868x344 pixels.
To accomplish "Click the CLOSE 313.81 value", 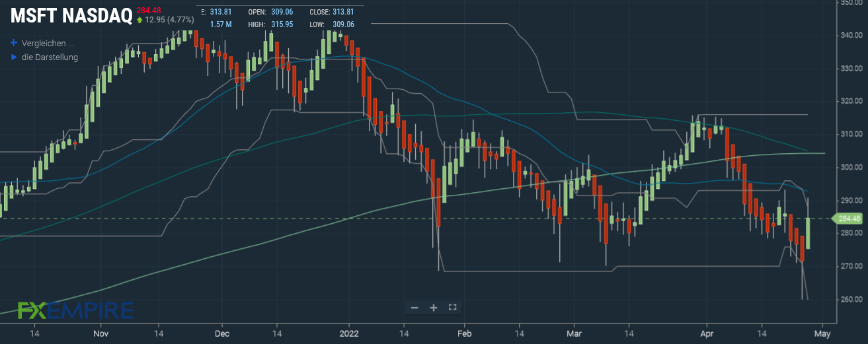I will [x=343, y=13].
